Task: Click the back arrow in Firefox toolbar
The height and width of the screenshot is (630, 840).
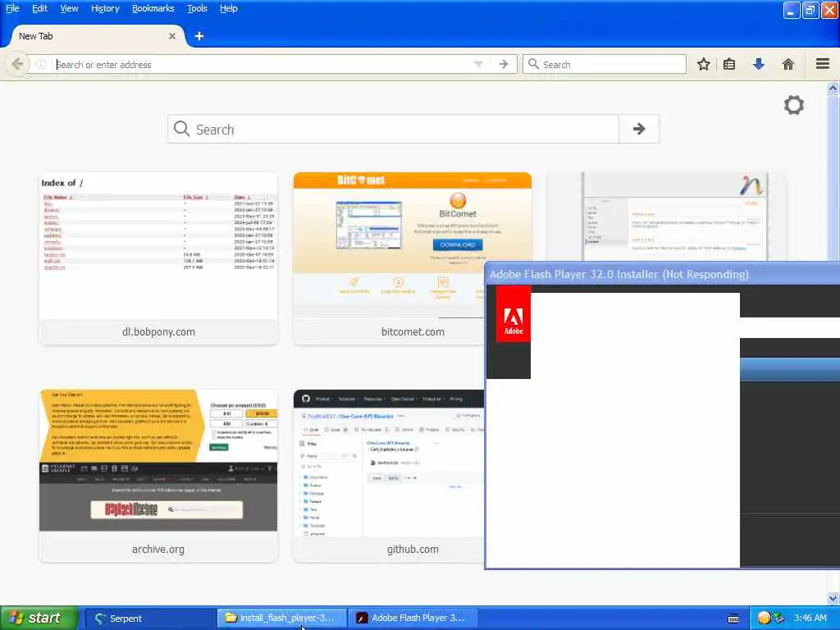Action: [17, 64]
